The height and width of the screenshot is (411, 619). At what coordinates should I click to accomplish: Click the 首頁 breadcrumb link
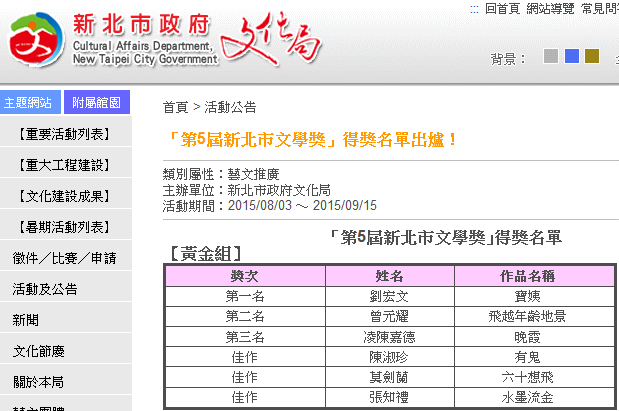176,107
